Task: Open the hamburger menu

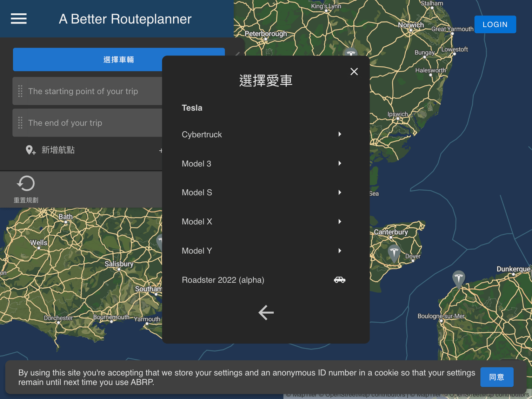Action: point(19,19)
